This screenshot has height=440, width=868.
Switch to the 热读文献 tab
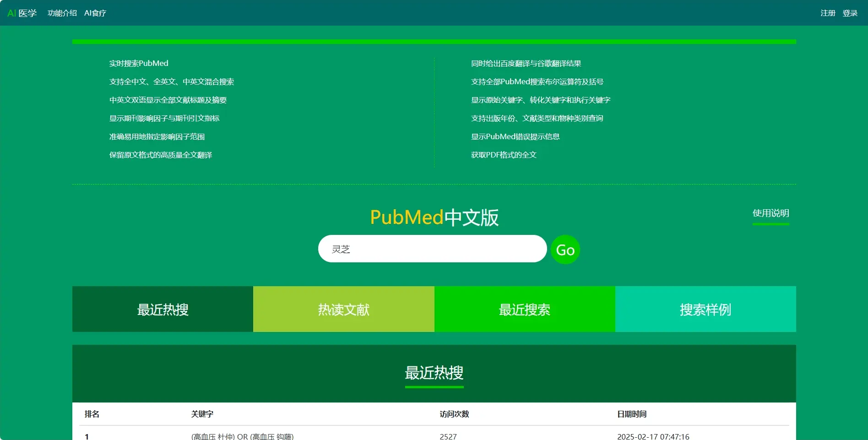(343, 309)
